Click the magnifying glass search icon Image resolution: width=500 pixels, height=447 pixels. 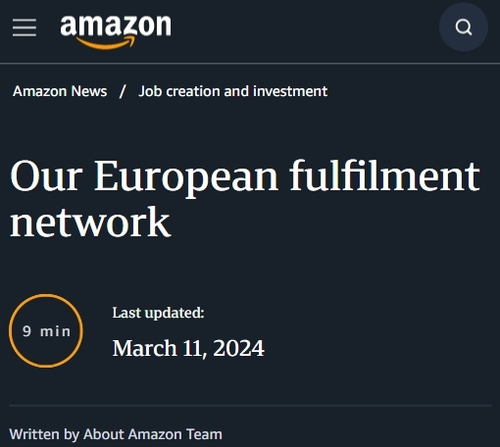[x=463, y=27]
